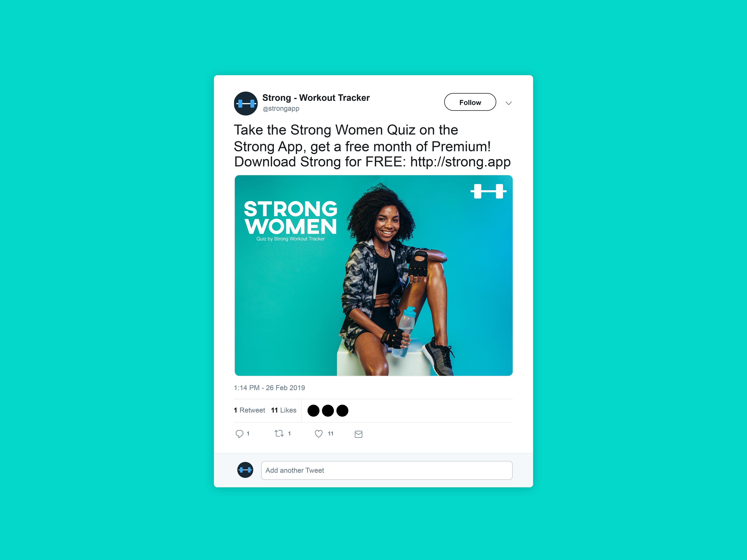Click the middle black liker avatar circle
The width and height of the screenshot is (747, 560).
tap(328, 410)
